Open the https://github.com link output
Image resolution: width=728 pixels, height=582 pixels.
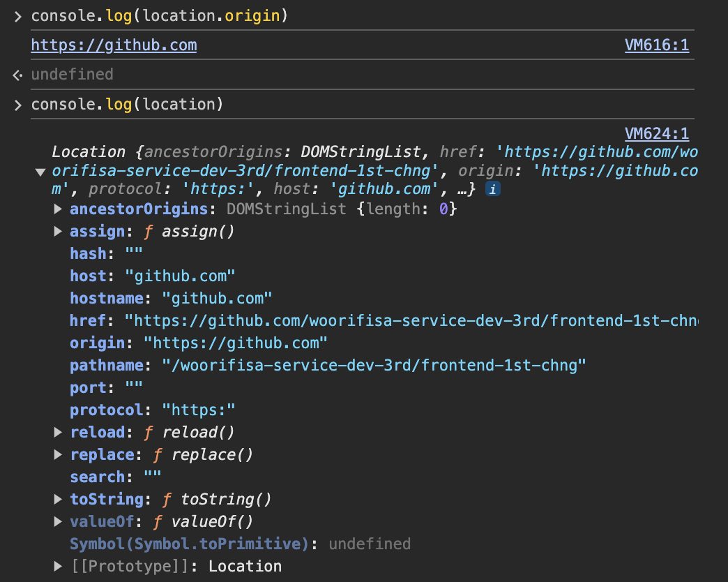pyautogui.click(x=114, y=45)
